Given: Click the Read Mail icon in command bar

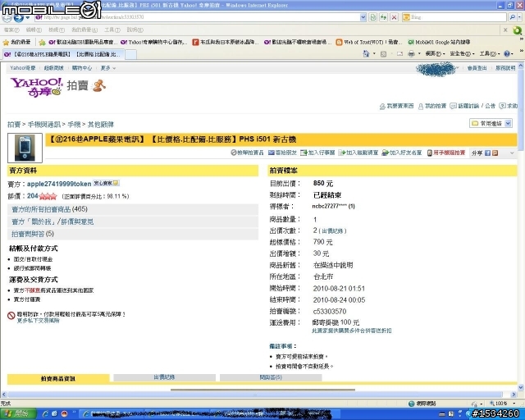Looking at the screenshot, I should [x=399, y=53].
